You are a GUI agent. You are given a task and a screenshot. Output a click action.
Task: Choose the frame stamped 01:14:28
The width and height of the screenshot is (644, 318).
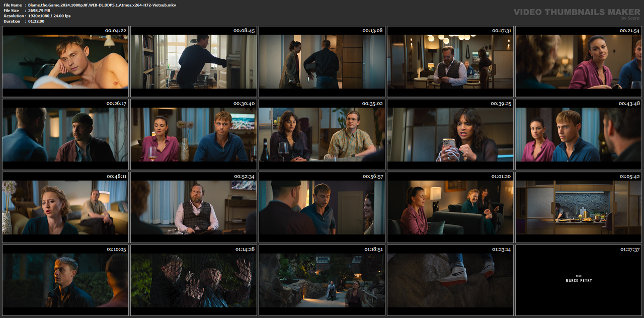click(194, 280)
